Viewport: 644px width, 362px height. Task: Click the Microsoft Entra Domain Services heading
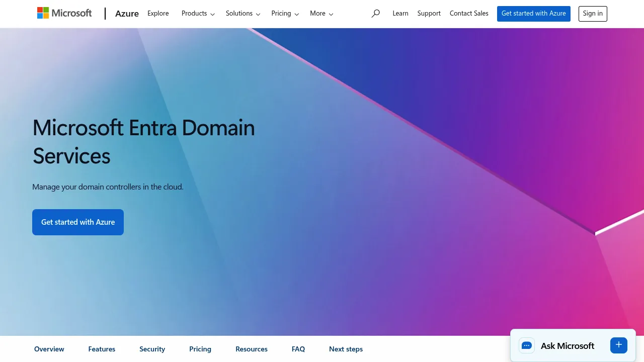pos(144,142)
